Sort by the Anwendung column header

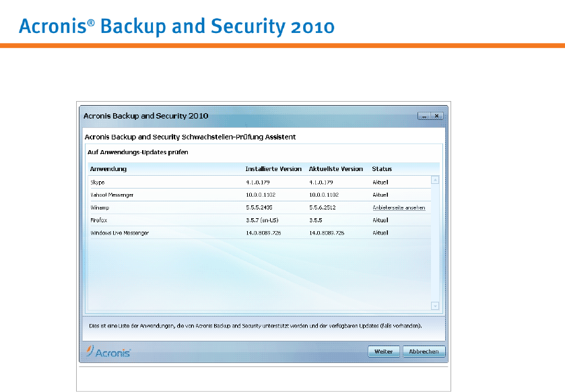[108, 168]
